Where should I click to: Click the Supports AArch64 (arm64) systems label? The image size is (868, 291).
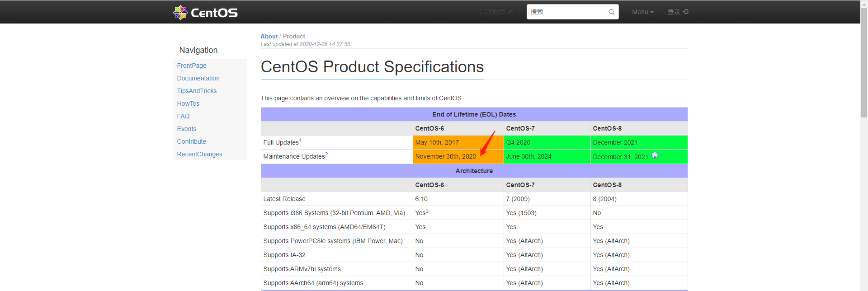point(313,283)
